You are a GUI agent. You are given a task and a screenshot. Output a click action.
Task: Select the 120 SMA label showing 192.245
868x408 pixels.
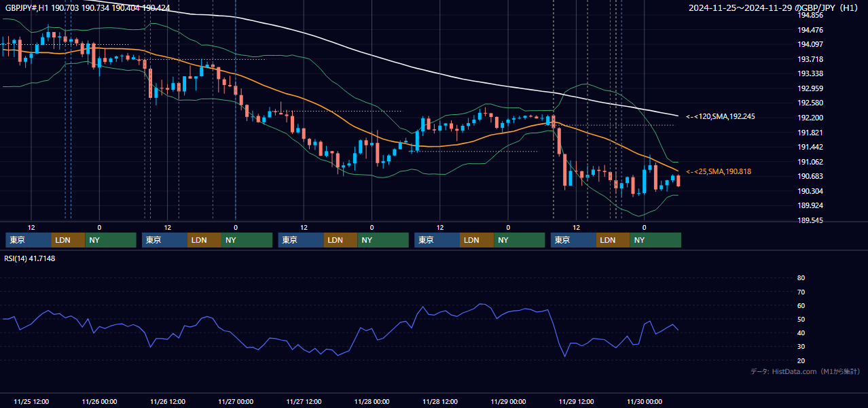[x=720, y=117]
